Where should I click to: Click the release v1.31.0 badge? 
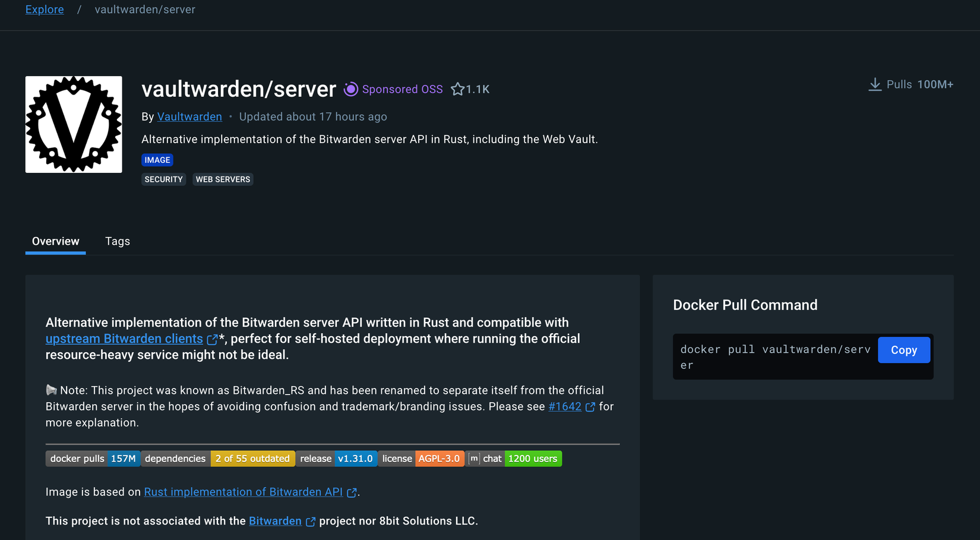pyautogui.click(x=337, y=459)
